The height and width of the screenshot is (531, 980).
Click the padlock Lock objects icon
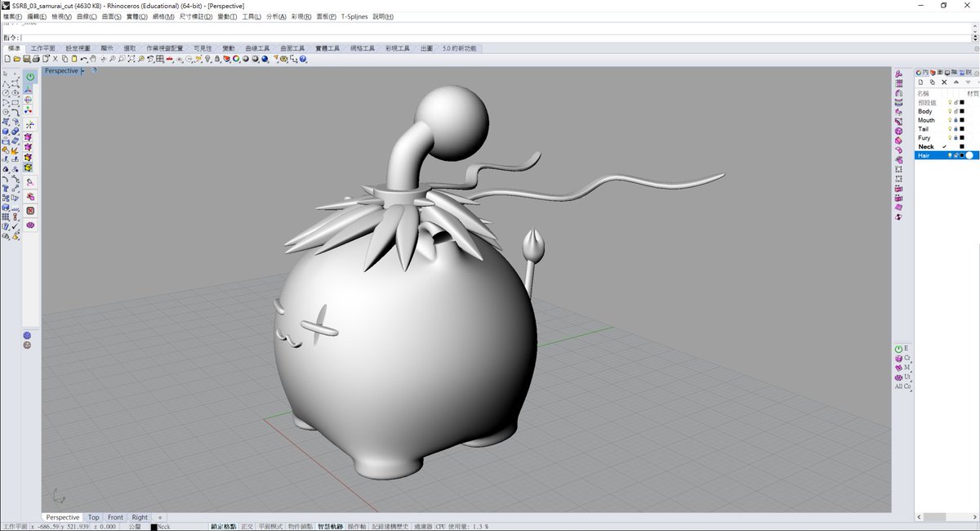pyautogui.click(x=217, y=59)
